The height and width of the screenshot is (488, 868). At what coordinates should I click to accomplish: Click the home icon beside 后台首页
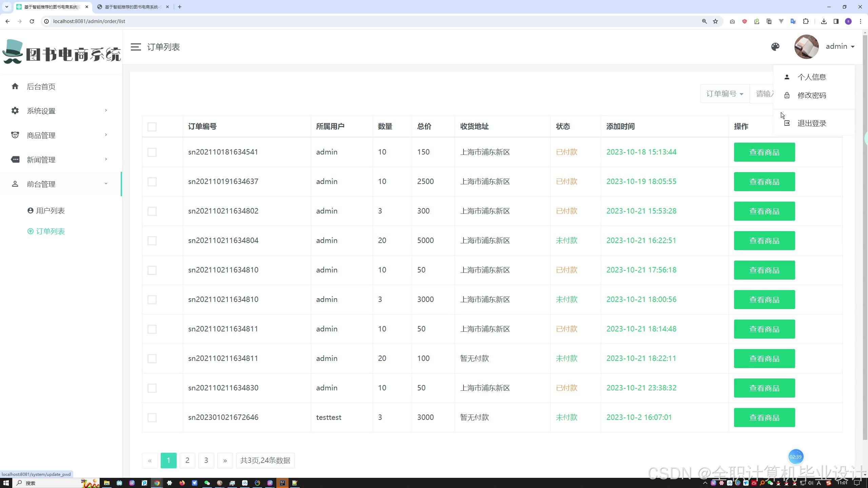[x=15, y=86]
